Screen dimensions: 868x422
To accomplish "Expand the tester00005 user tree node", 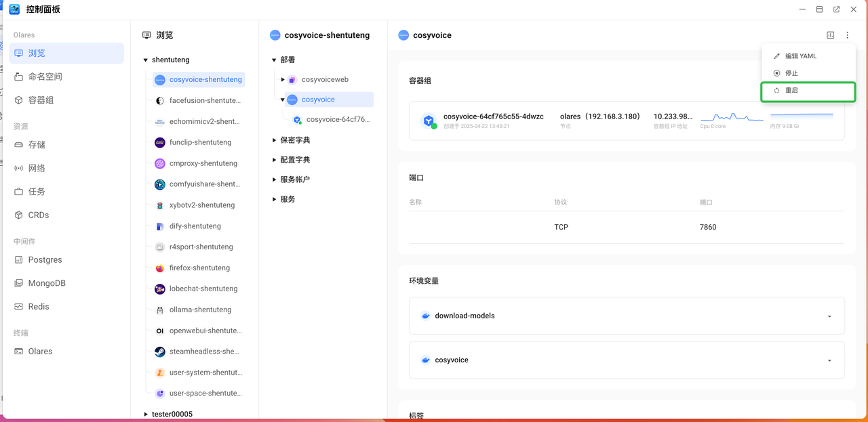I will 146,414.
